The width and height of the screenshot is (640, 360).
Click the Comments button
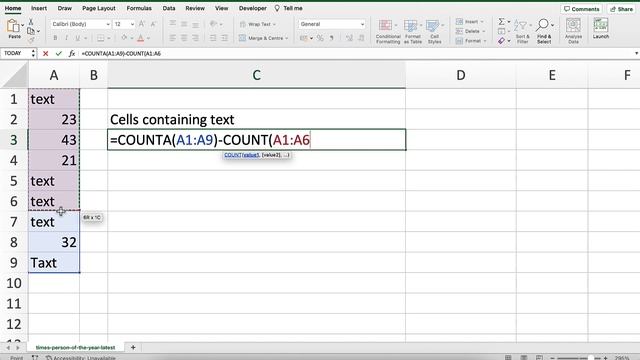click(x=582, y=9)
